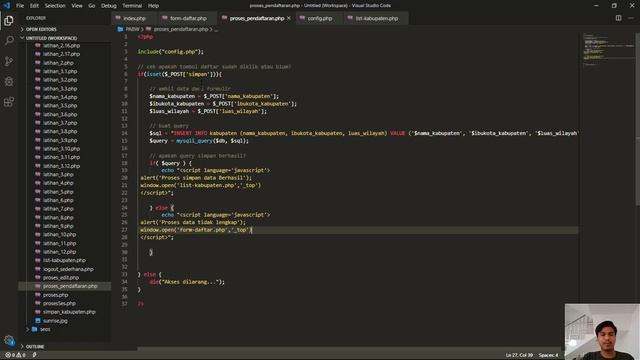Open latihan_3.5.php in explorer

coord(60,106)
